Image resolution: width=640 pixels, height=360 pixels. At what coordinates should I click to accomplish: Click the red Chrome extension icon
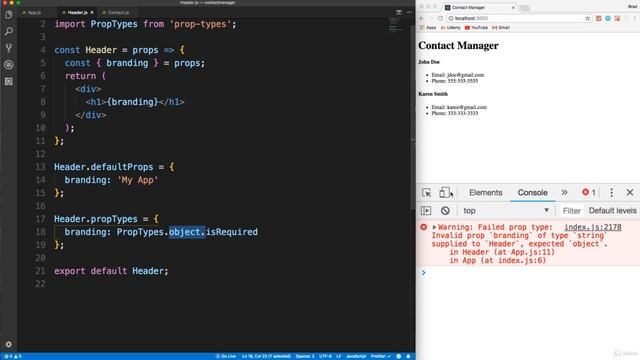click(617, 18)
